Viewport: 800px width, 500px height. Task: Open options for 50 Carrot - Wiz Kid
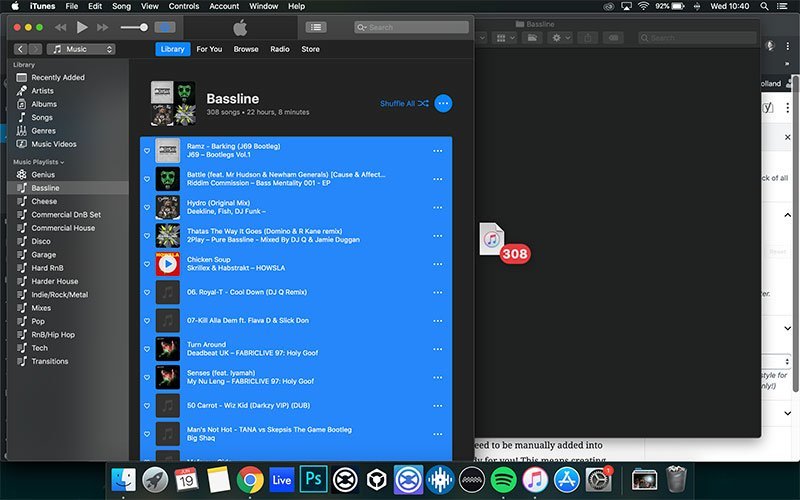pos(438,406)
